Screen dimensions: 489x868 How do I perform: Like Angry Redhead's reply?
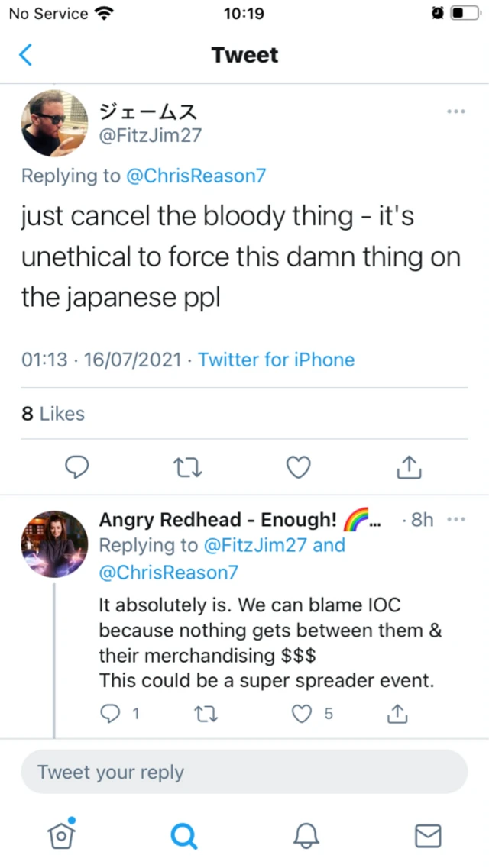[303, 714]
